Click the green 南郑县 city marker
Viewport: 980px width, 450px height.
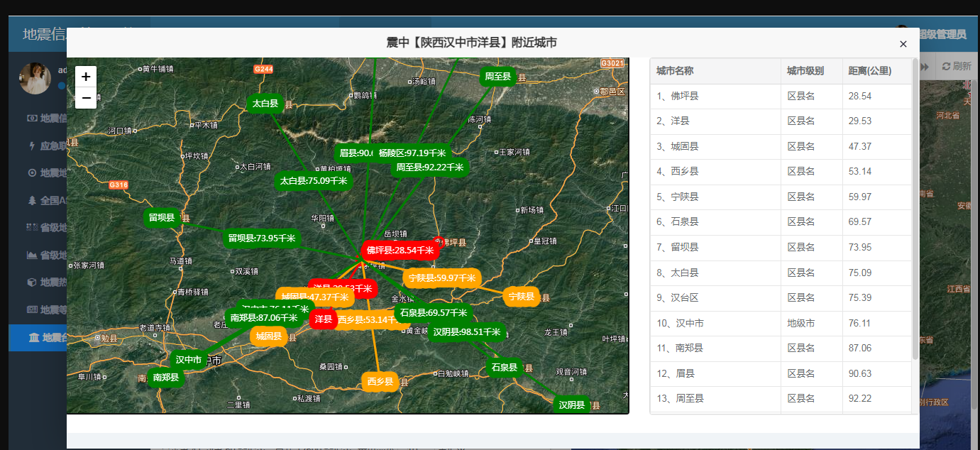point(166,378)
